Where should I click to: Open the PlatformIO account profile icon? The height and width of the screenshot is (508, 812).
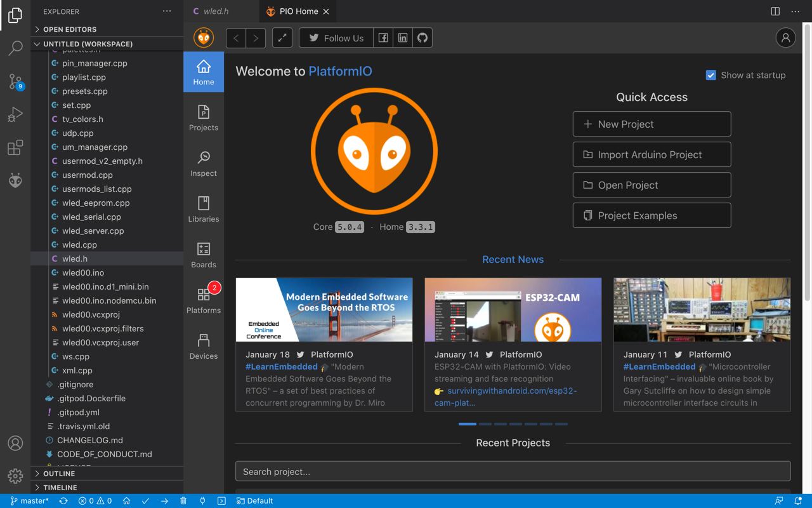tap(785, 37)
